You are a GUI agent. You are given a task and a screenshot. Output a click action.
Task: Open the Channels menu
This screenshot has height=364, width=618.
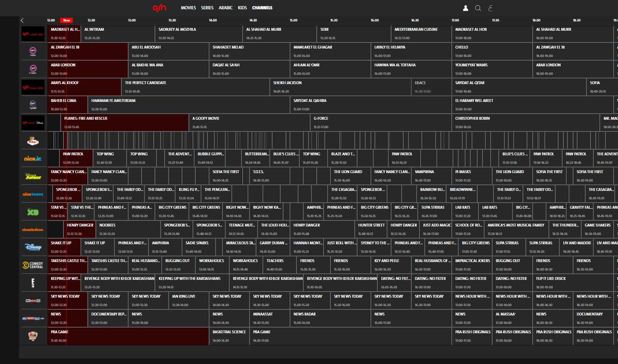(262, 8)
